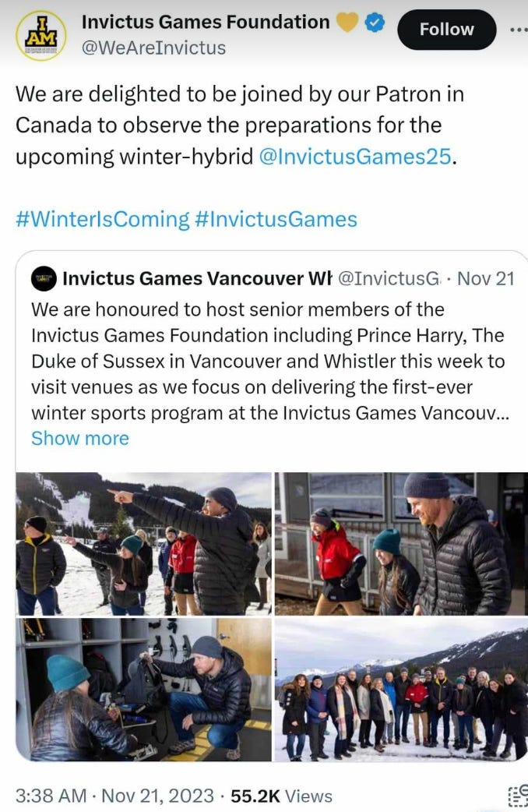Open the 55.2K Views count

pyautogui.click(x=282, y=796)
